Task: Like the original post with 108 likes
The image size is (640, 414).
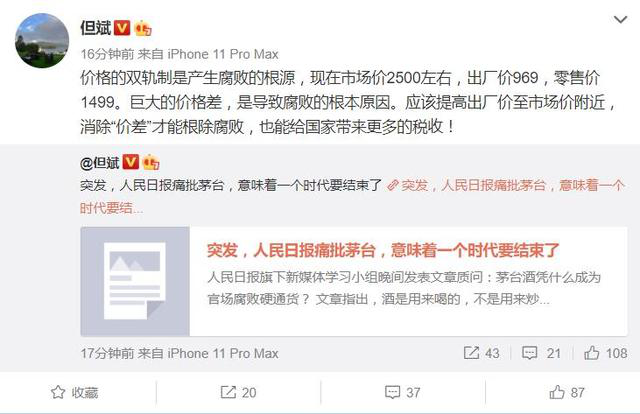Action: tap(605, 353)
